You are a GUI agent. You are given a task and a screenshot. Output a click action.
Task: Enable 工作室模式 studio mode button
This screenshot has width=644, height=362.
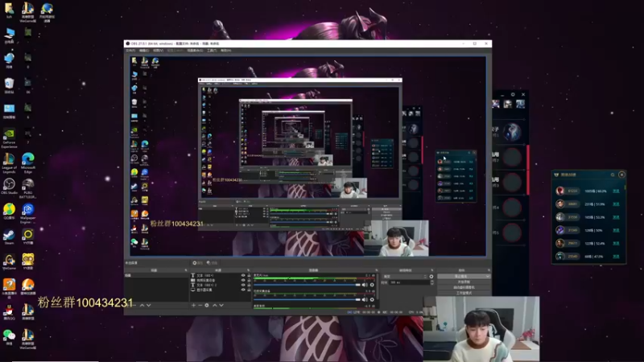(x=464, y=293)
